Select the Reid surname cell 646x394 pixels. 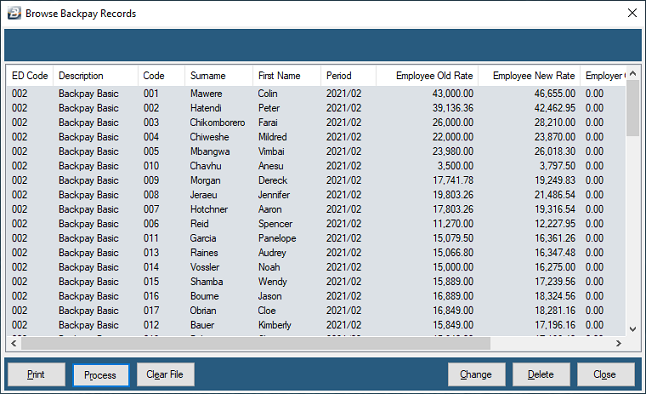point(199,224)
